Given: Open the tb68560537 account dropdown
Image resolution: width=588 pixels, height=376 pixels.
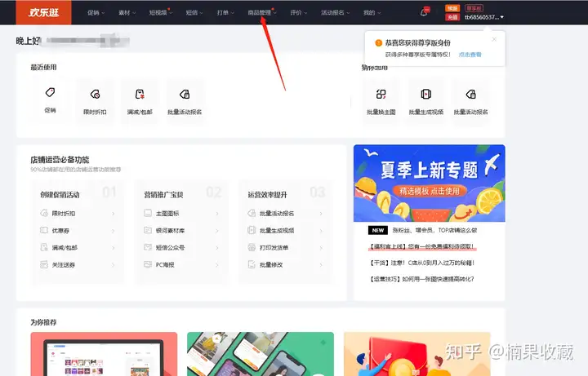Looking at the screenshot, I should click(484, 17).
